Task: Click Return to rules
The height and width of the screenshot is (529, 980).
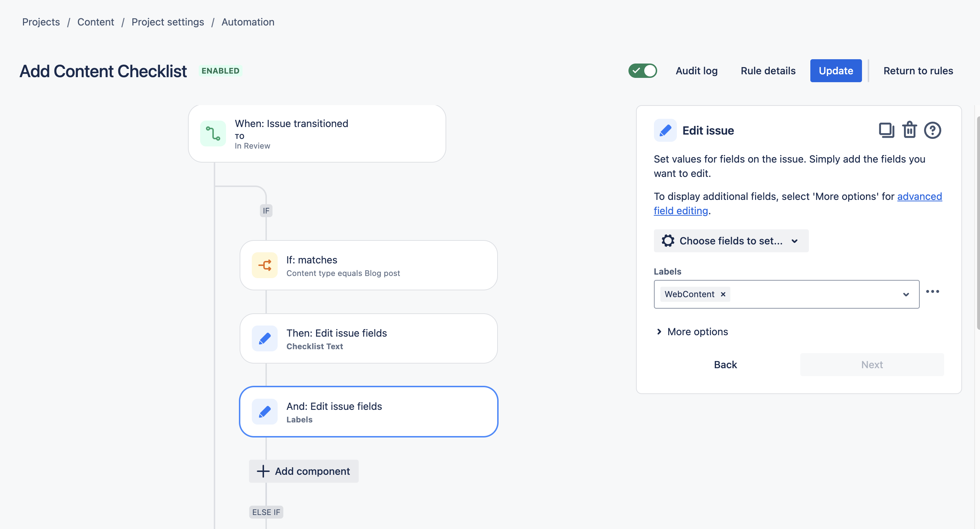Action: click(x=918, y=71)
